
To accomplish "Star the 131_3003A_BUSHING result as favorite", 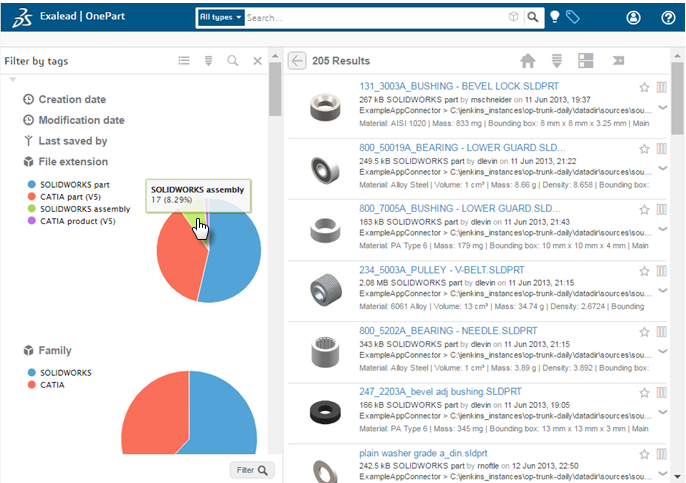I will (x=644, y=88).
